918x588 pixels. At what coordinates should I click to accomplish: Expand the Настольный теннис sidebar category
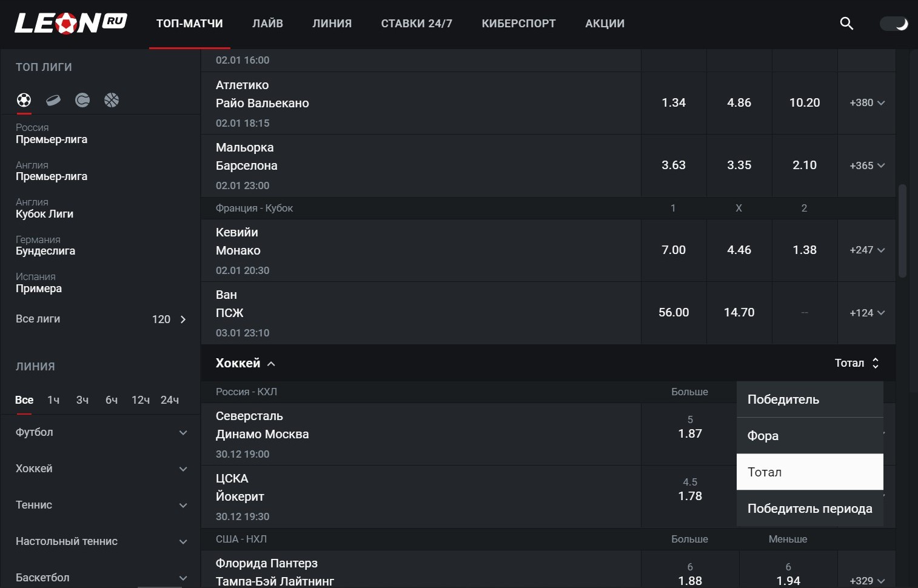click(x=101, y=541)
